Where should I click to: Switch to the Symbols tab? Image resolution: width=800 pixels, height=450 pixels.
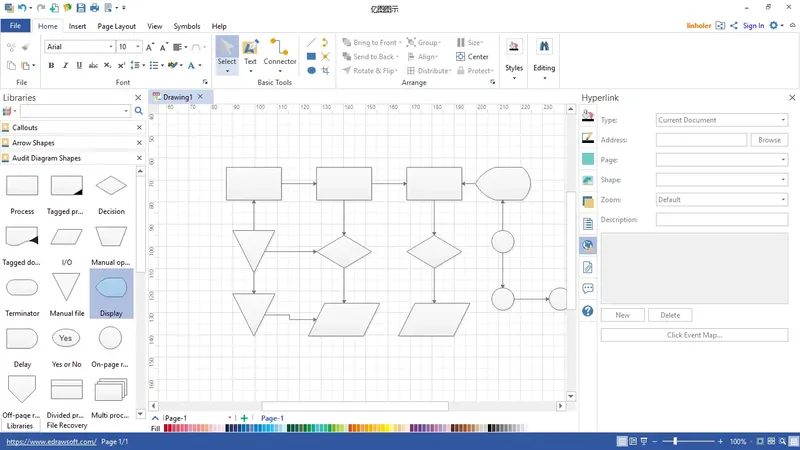187,26
